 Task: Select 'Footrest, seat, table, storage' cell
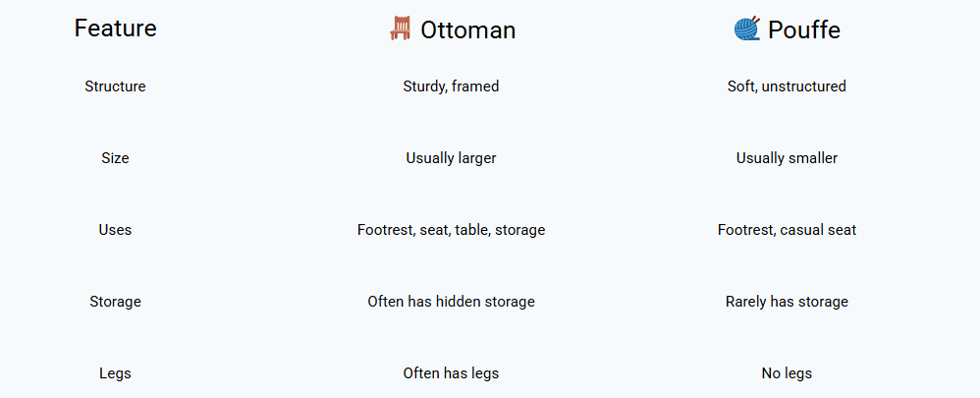coord(452,230)
